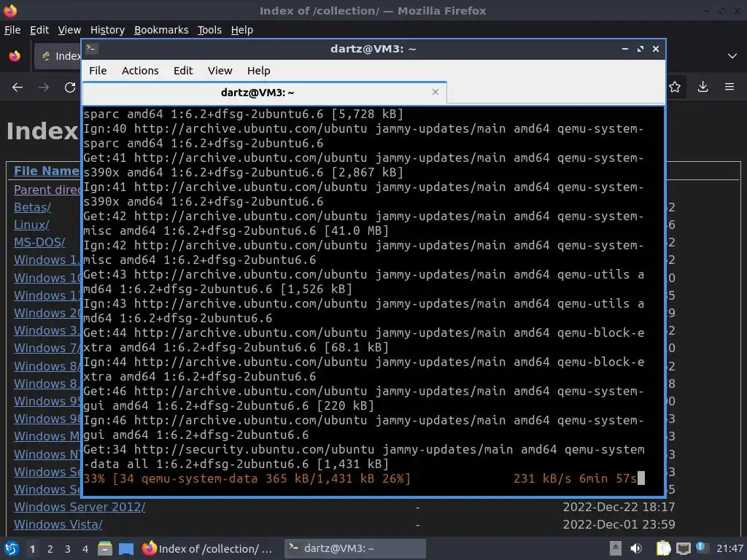Click the '2022-Dec-01 23:59' date entry

[619, 524]
